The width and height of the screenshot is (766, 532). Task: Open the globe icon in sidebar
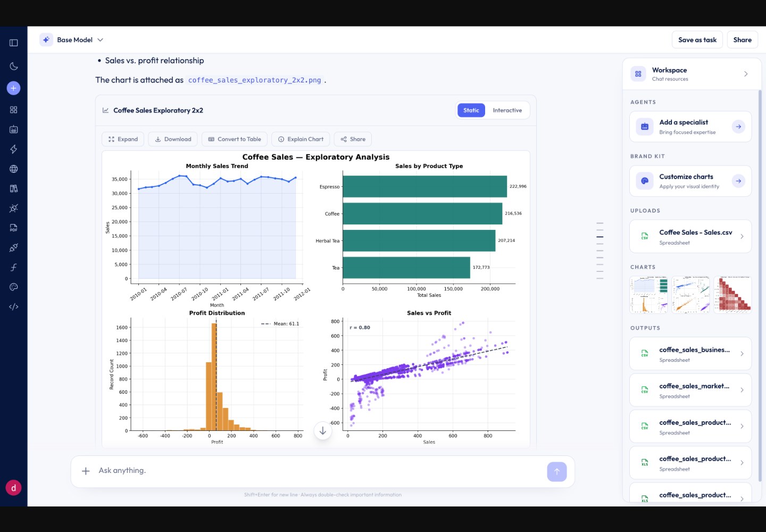(14, 169)
